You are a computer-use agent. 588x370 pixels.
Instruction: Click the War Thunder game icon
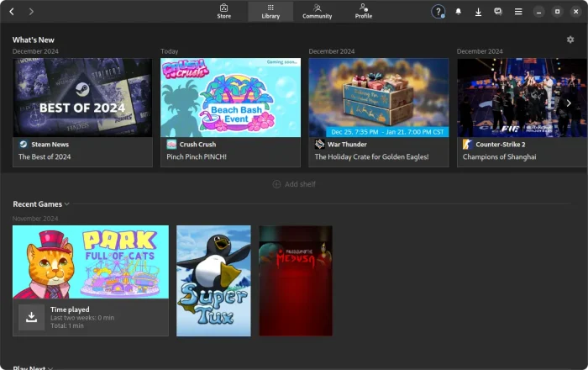[319, 144]
